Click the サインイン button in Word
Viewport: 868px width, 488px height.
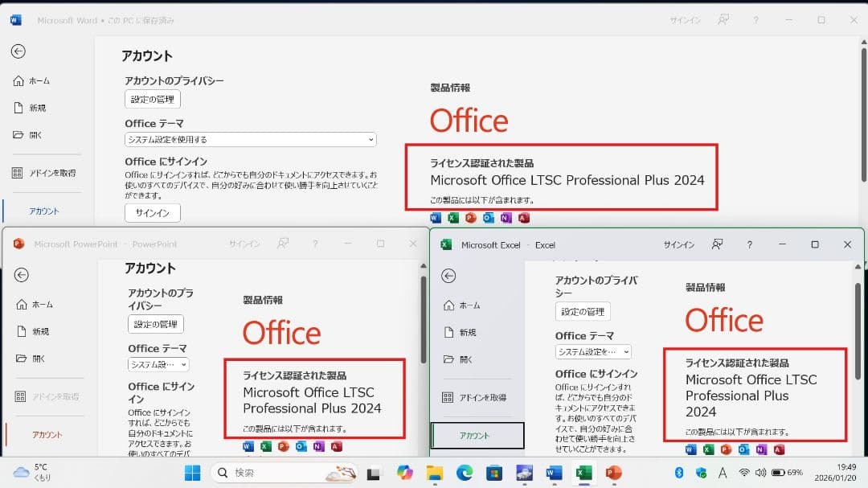click(x=152, y=212)
